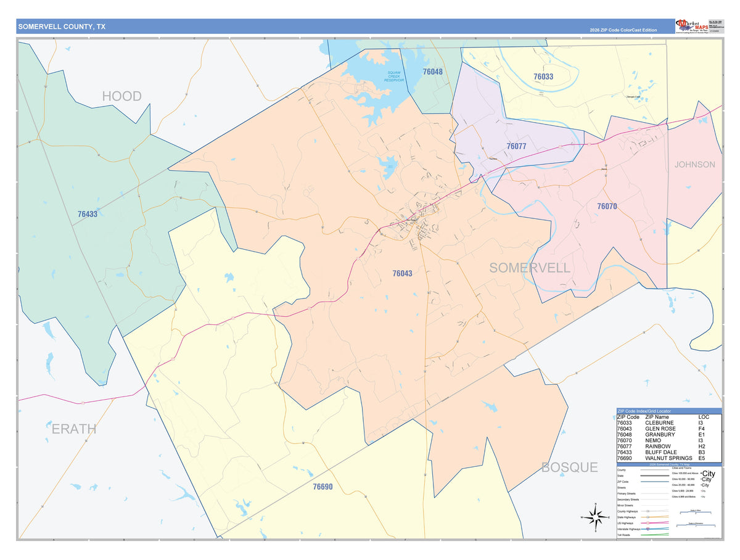The height and width of the screenshot is (560, 740).
Task: Click the 76043 ZIP label on map
Action: [x=402, y=273]
